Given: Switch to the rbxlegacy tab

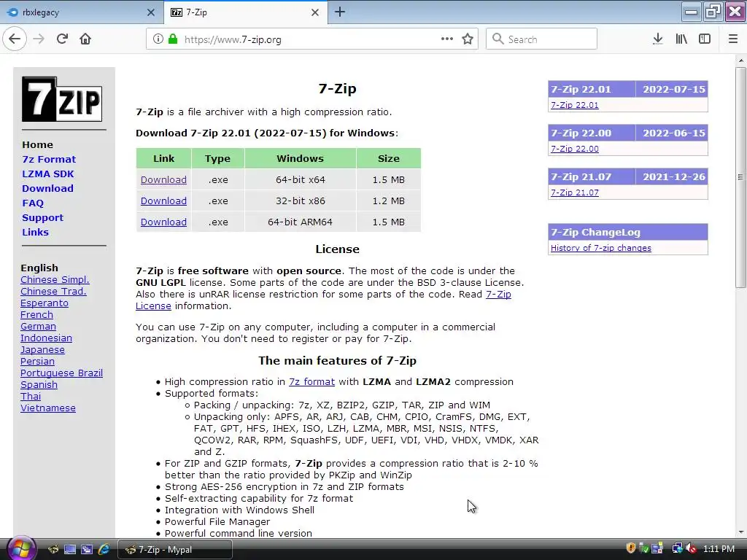Looking at the screenshot, I should (81, 12).
